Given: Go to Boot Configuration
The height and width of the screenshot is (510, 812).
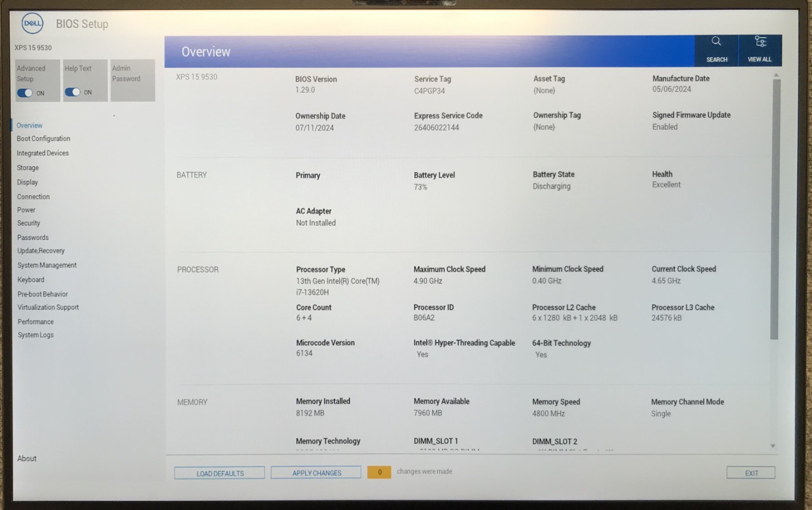Looking at the screenshot, I should [44, 139].
